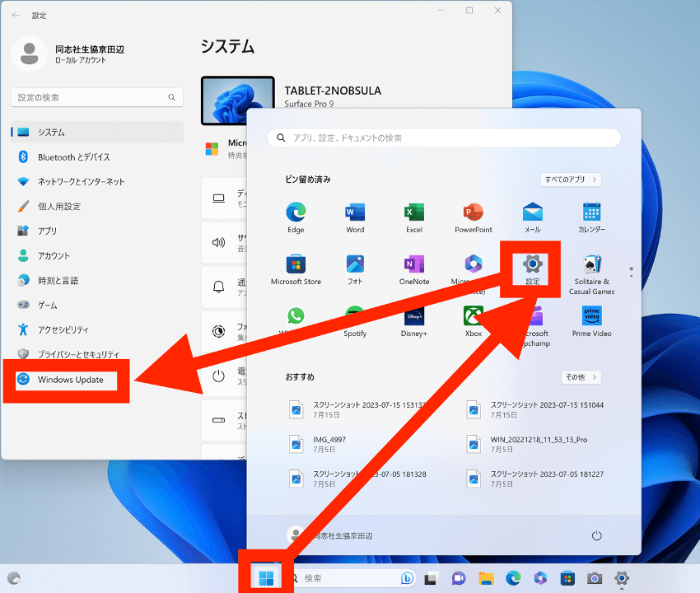
Task: Open 時刻と言語 settings
Action: [97, 280]
